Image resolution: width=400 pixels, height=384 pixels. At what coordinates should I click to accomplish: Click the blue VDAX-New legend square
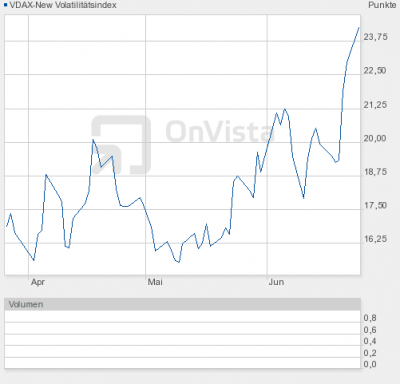point(5,5)
